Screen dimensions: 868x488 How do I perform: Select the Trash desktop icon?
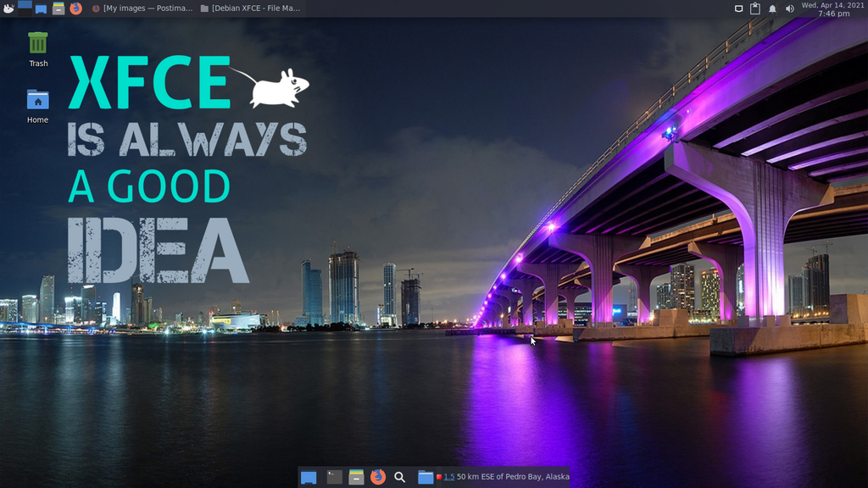click(x=38, y=49)
